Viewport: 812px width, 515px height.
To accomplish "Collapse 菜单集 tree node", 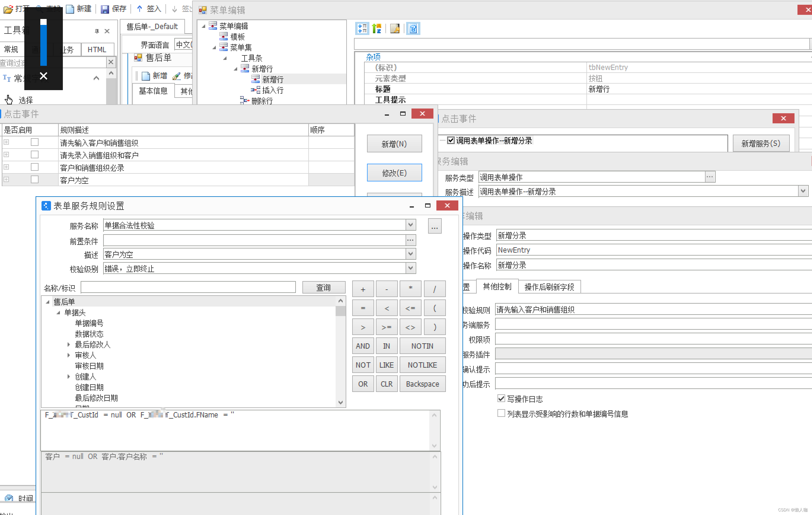I will point(214,47).
